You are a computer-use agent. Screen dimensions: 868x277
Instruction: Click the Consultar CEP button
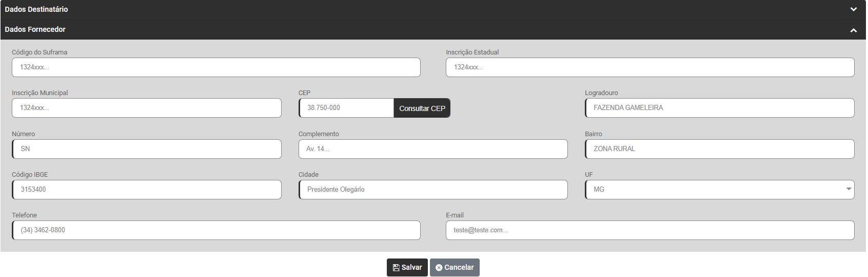click(x=422, y=108)
